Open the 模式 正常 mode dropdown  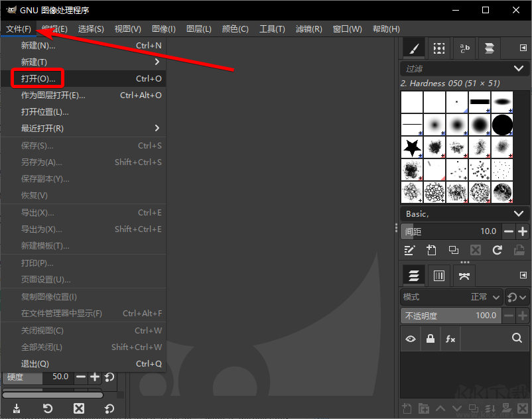coord(452,297)
